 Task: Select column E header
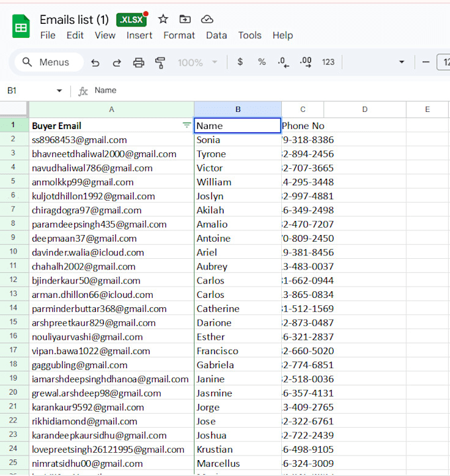click(427, 109)
